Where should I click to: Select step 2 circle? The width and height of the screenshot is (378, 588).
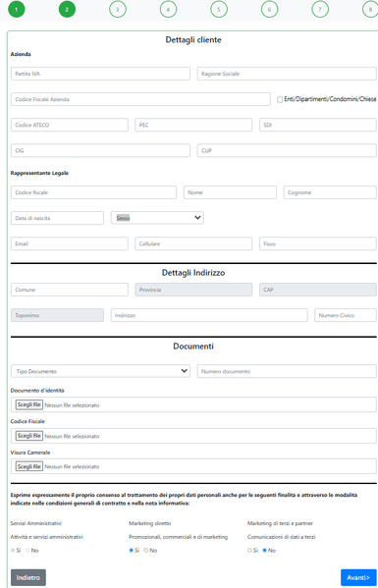pyautogui.click(x=67, y=10)
